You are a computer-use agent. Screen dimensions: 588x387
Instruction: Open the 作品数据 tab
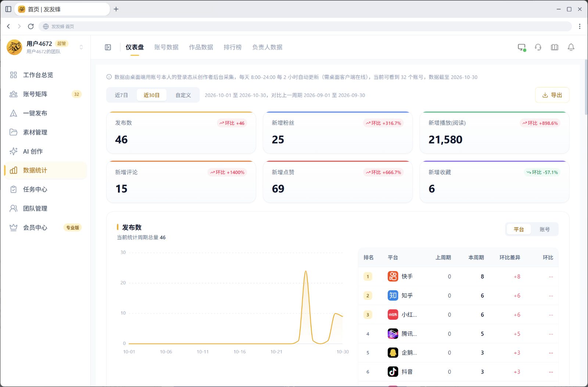click(201, 47)
